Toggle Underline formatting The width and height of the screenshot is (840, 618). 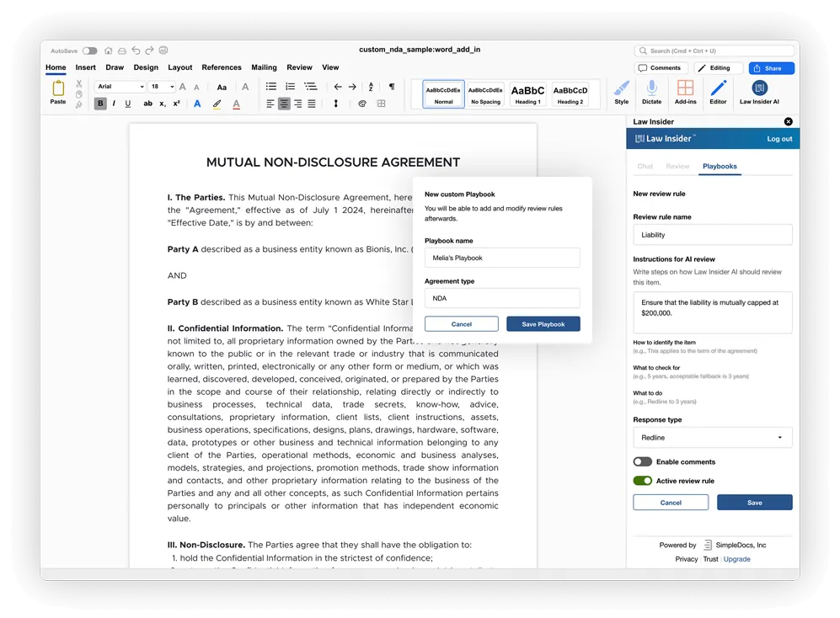click(x=127, y=104)
